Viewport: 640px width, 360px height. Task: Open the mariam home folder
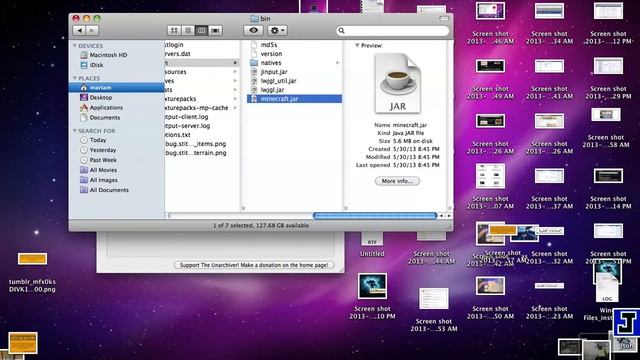[117, 87]
